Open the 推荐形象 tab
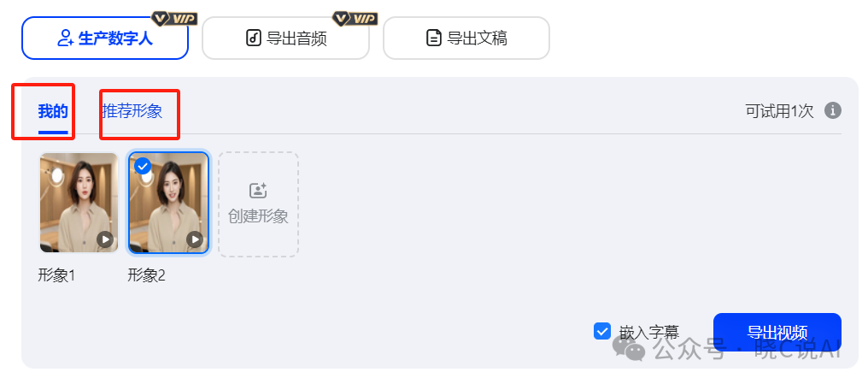This screenshot has width=868, height=384. [132, 111]
